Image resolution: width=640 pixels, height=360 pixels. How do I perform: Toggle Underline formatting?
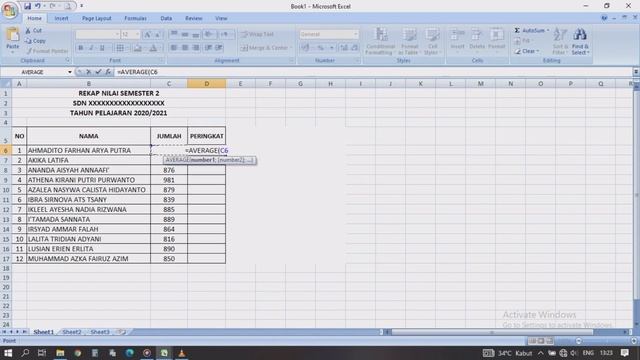click(102, 48)
